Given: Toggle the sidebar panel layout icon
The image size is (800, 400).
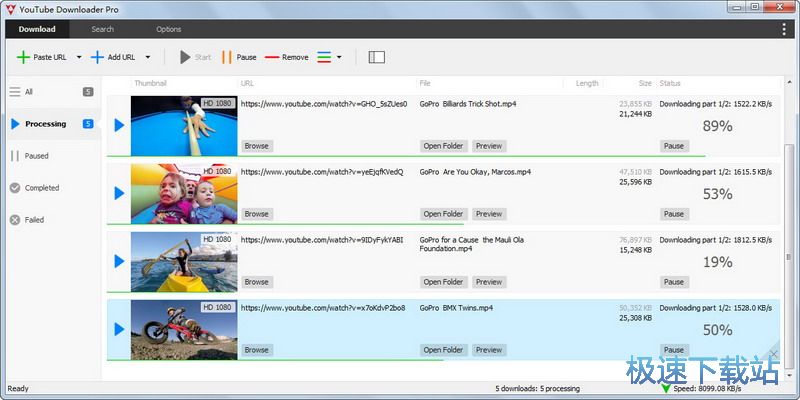Looking at the screenshot, I should [x=376, y=57].
